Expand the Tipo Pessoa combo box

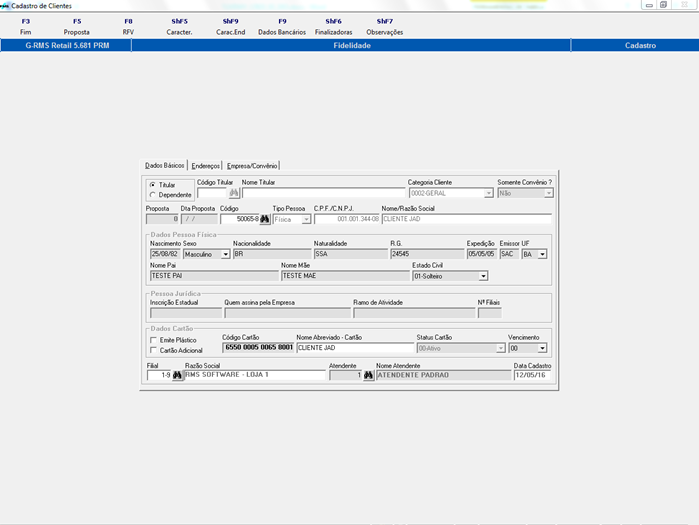[x=306, y=219]
